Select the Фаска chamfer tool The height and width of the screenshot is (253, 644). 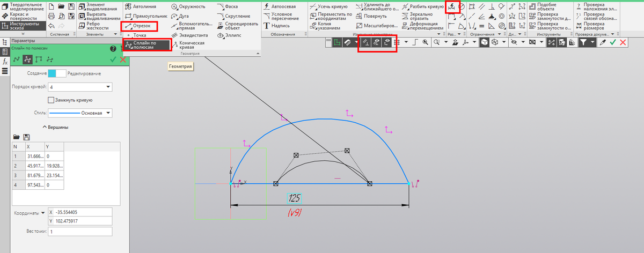(x=229, y=6)
